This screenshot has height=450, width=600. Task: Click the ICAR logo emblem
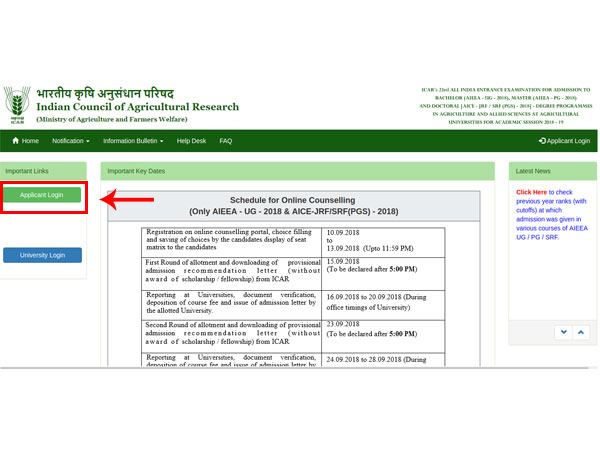(17, 105)
